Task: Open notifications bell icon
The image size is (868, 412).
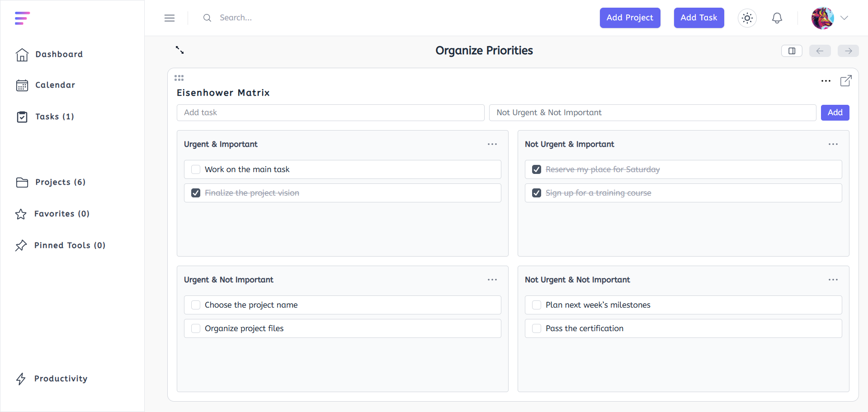Action: (777, 18)
